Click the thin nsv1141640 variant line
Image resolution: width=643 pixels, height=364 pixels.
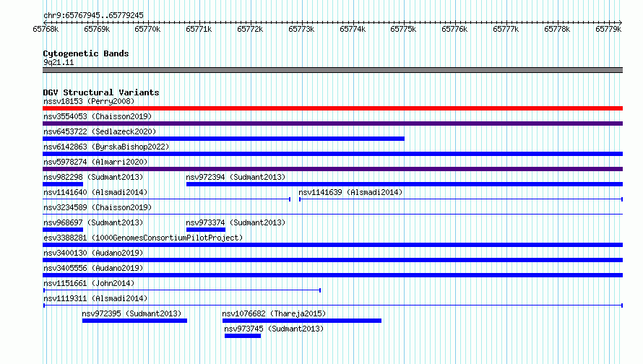point(166,199)
